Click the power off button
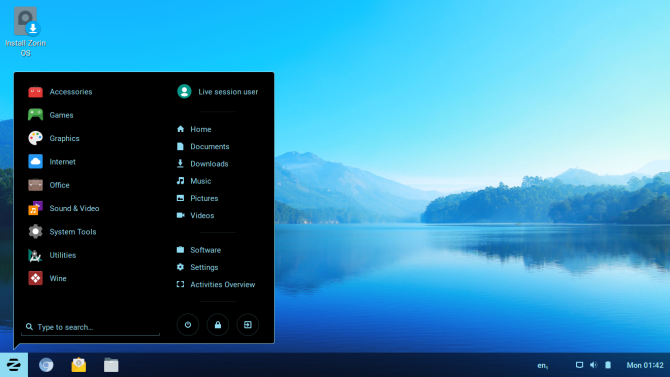The image size is (670, 377). [x=188, y=325]
